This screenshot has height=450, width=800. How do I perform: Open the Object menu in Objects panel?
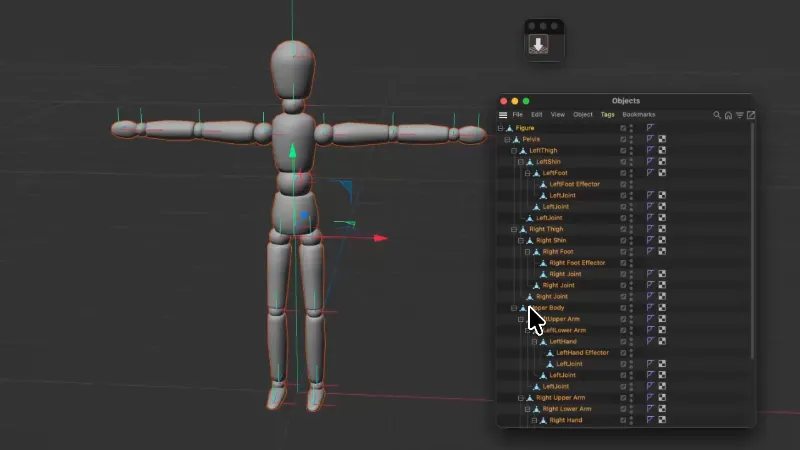[x=583, y=115]
